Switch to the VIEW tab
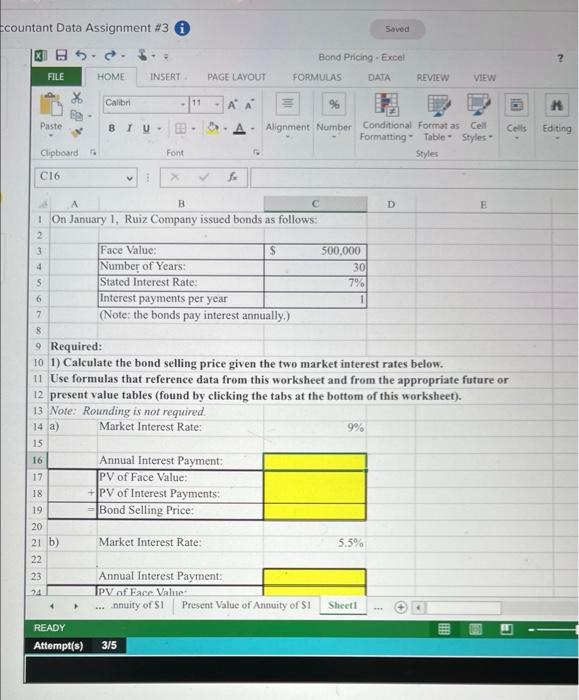The image size is (579, 700). pos(484,78)
